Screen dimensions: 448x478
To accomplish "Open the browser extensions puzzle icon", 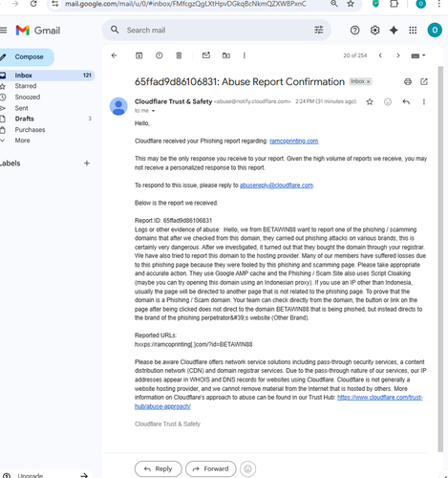I will pos(395,4).
